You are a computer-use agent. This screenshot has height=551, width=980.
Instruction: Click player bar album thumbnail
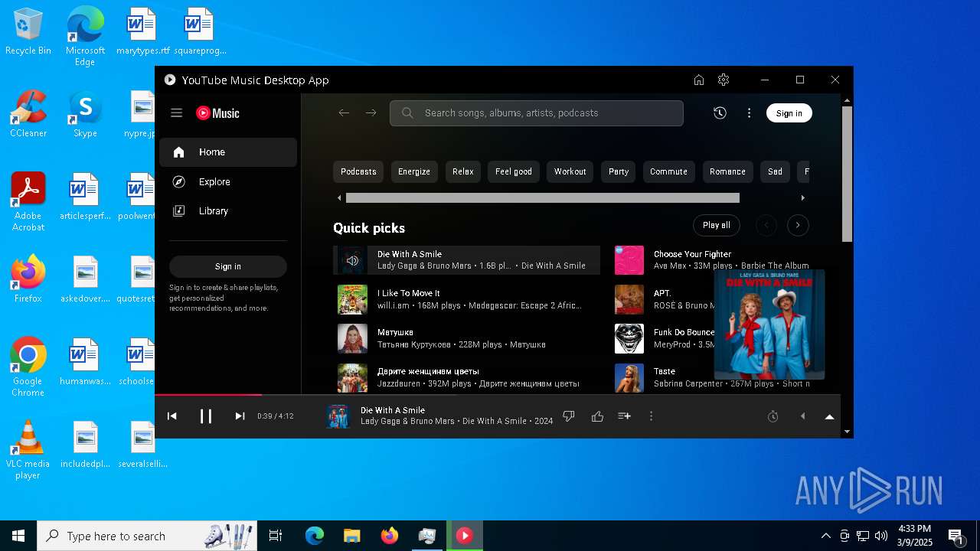point(338,416)
